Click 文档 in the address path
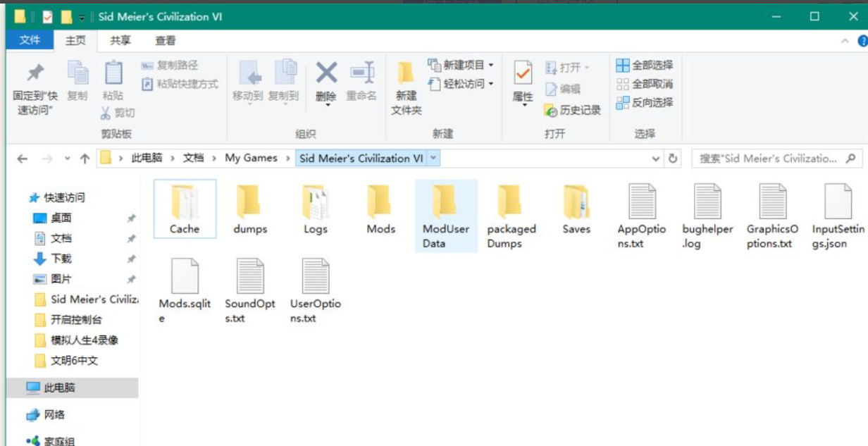 click(193, 158)
